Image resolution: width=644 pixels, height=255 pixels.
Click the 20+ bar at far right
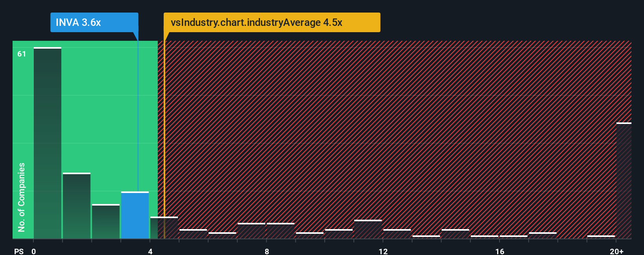pos(624,180)
